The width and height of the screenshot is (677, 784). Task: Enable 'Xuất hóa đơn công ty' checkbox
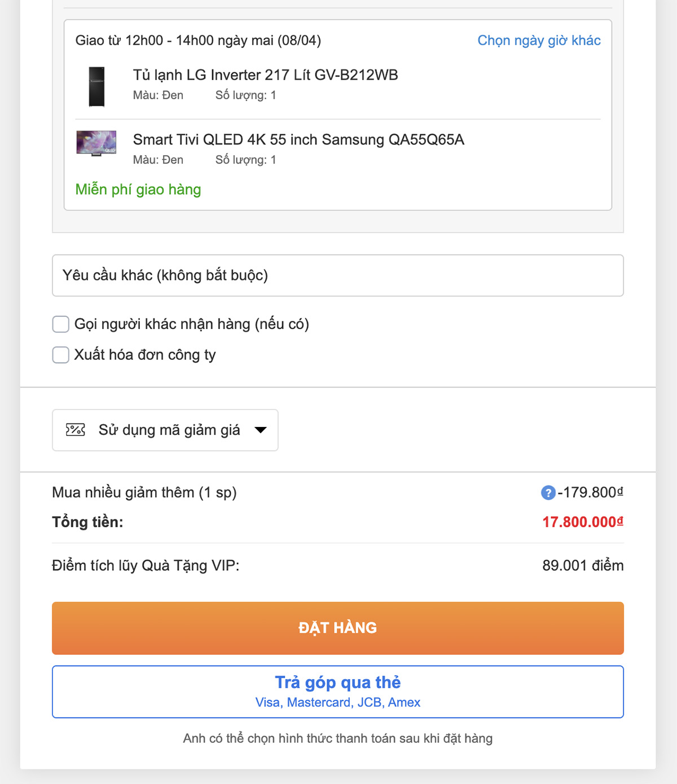tap(61, 355)
